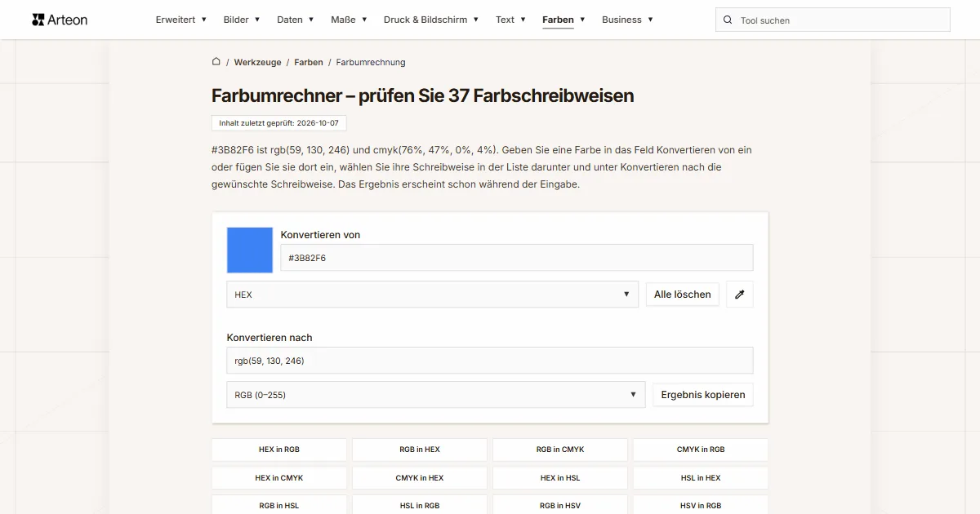Select the RGB in HSV shortcut

pyautogui.click(x=560, y=506)
